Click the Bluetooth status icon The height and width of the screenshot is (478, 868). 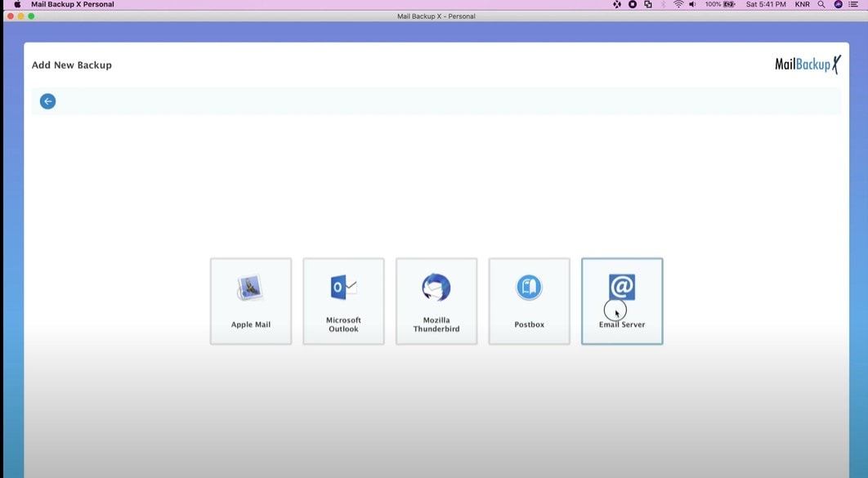[x=663, y=4]
